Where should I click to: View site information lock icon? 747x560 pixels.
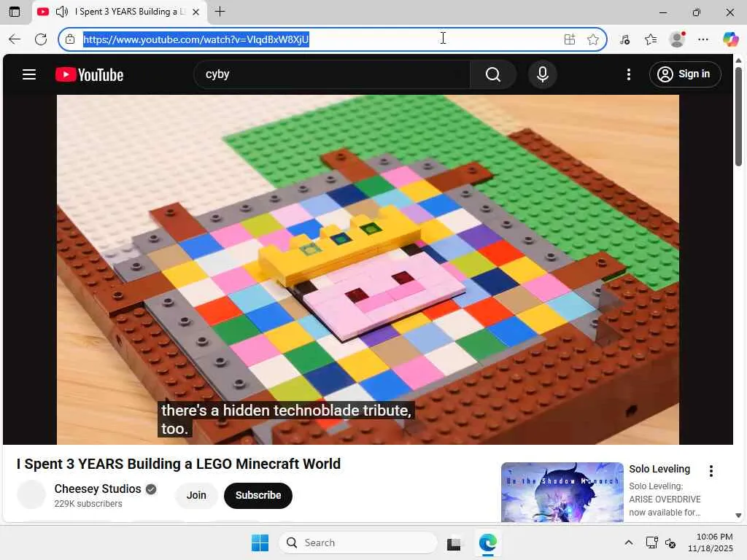pos(70,39)
